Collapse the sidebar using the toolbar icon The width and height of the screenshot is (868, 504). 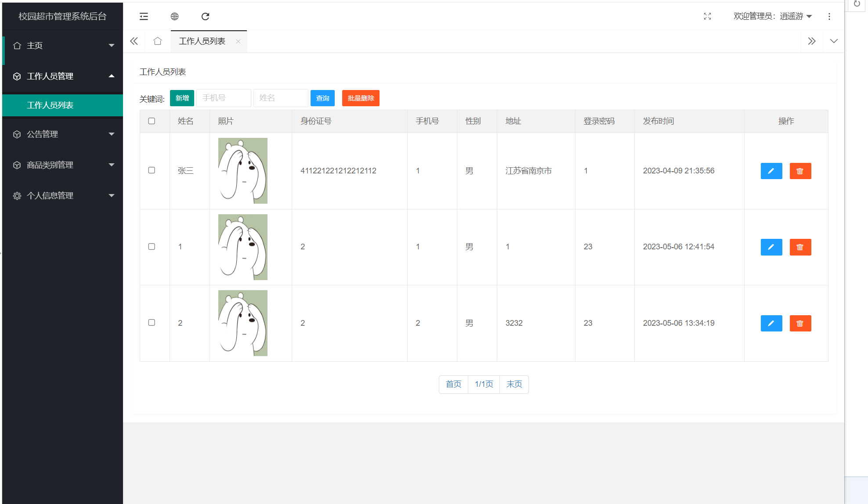point(144,16)
